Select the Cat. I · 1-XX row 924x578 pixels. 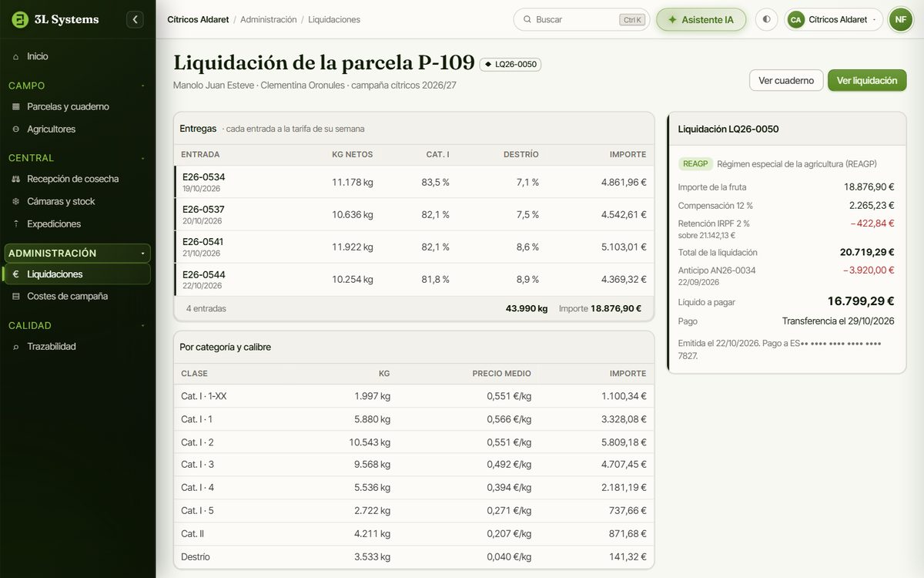tap(414, 396)
